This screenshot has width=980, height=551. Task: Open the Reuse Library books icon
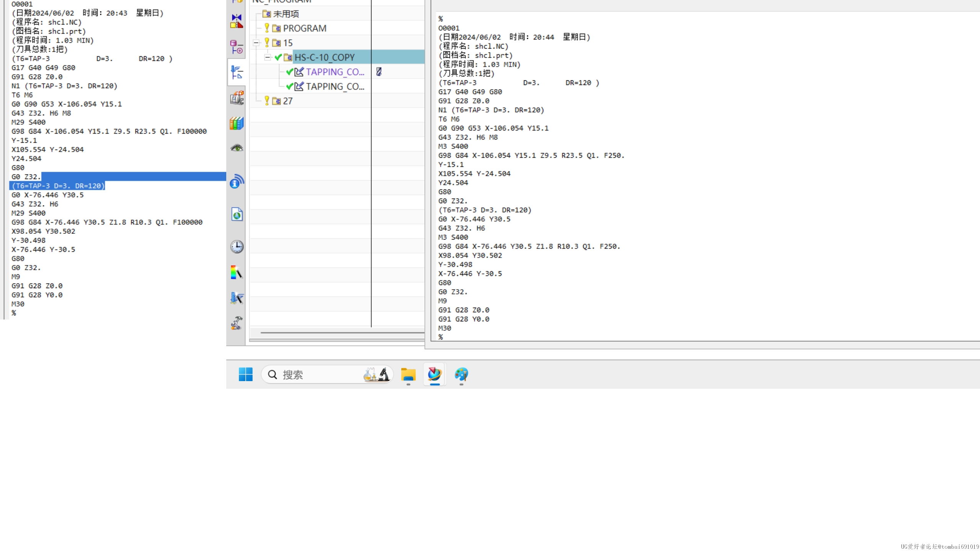click(x=237, y=123)
